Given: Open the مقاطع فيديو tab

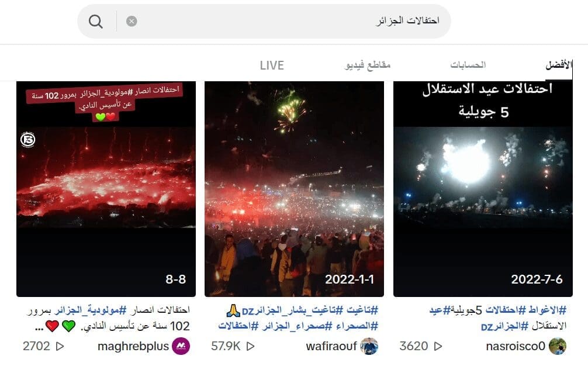Looking at the screenshot, I should coord(368,65).
